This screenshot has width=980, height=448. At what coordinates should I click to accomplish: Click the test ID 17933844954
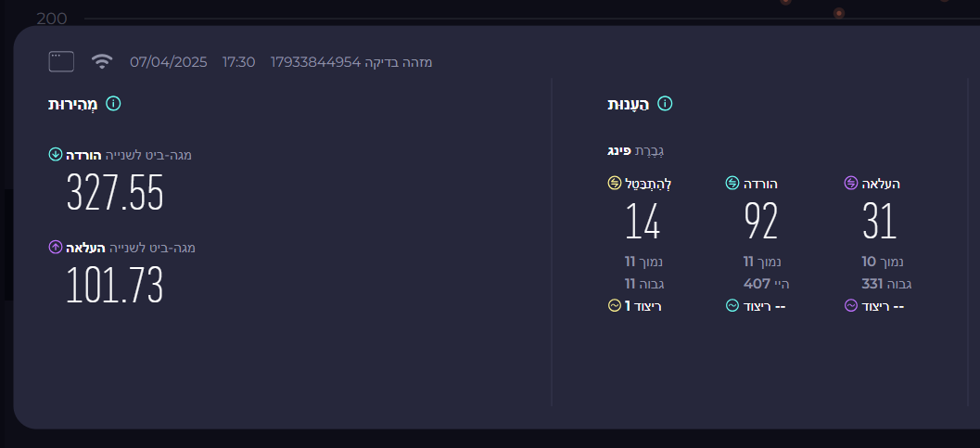tap(315, 62)
